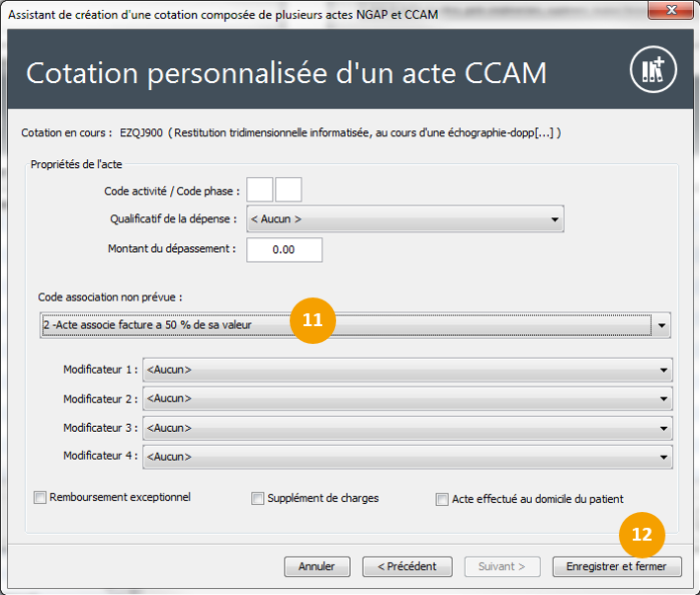The image size is (700, 595).
Task: Check Acte effectué au domicile du patient
Action: point(442,499)
